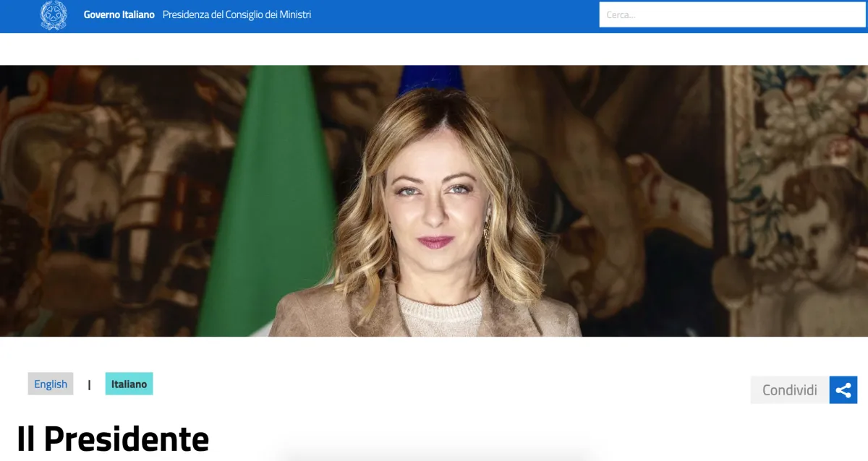Select the Italiano language option
The width and height of the screenshot is (868, 461).
coord(129,384)
